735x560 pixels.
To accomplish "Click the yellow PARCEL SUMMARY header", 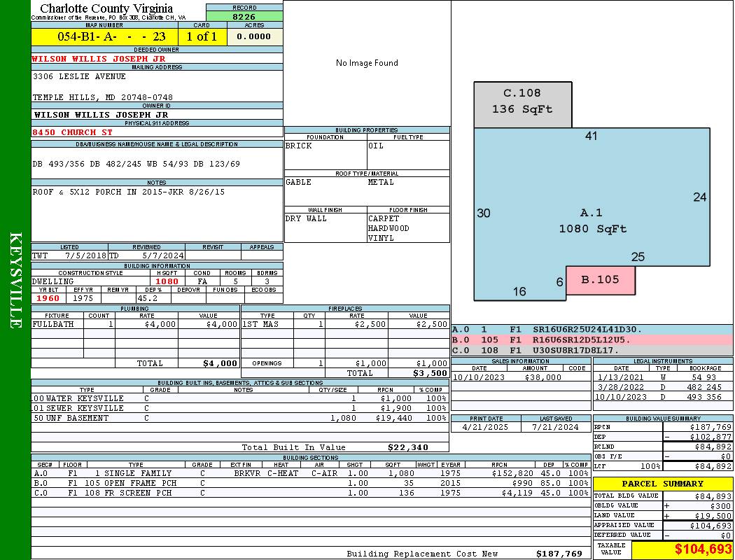I will pos(662,484).
